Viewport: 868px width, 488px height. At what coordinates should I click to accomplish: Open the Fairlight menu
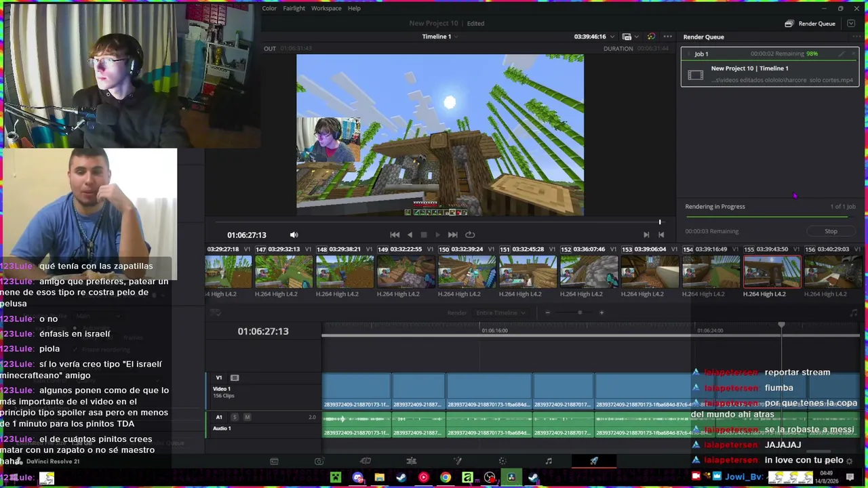(x=294, y=8)
